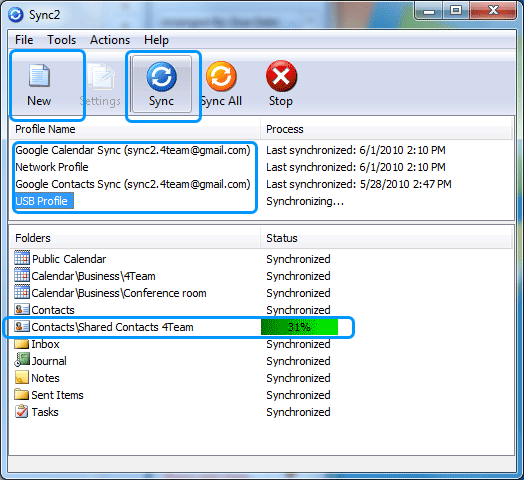Select Calendar\Business\4Team folder name
This screenshot has width=524, height=480.
pos(94,276)
